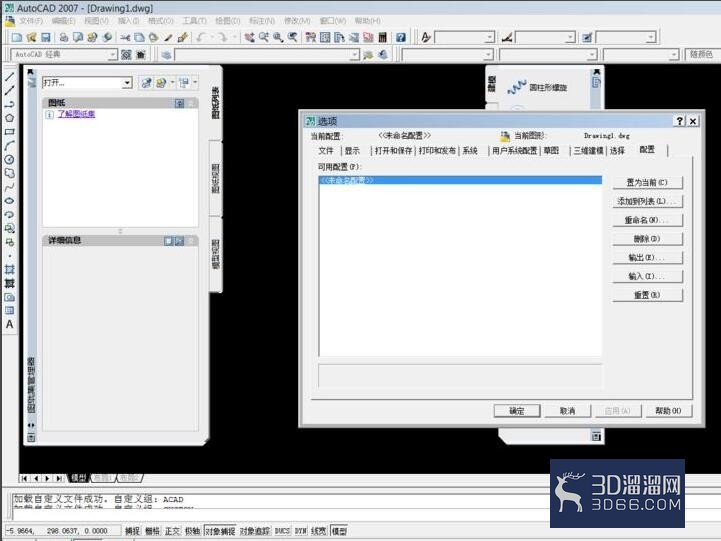Select the Multiline Text A tool

tap(9, 325)
